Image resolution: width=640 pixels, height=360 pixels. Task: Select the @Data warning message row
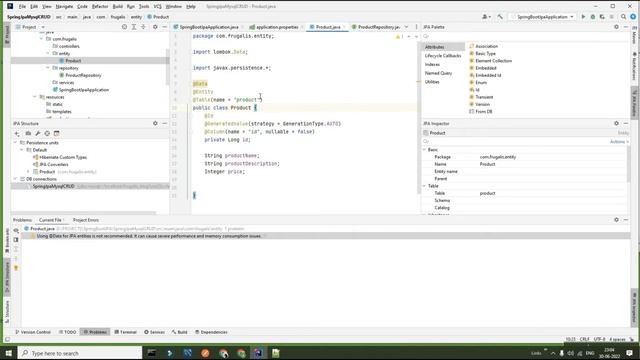click(325, 236)
